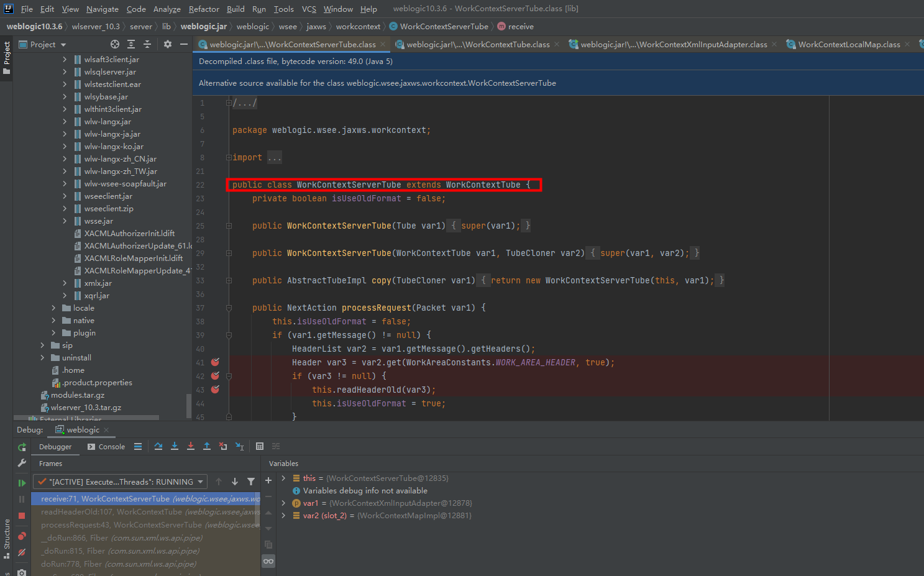
Task: Toggle breakpoint on line 43
Action: coord(215,390)
